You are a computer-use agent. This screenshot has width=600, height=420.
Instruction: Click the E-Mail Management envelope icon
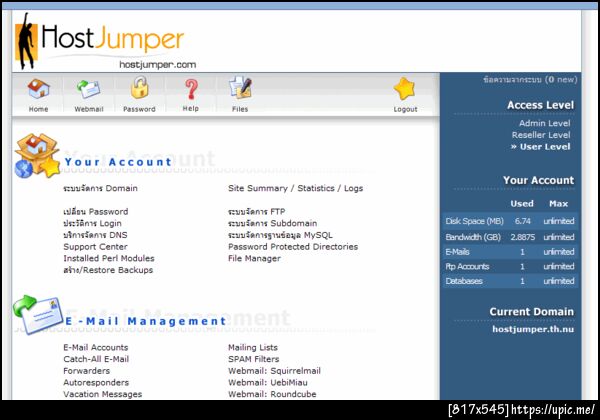(38, 314)
